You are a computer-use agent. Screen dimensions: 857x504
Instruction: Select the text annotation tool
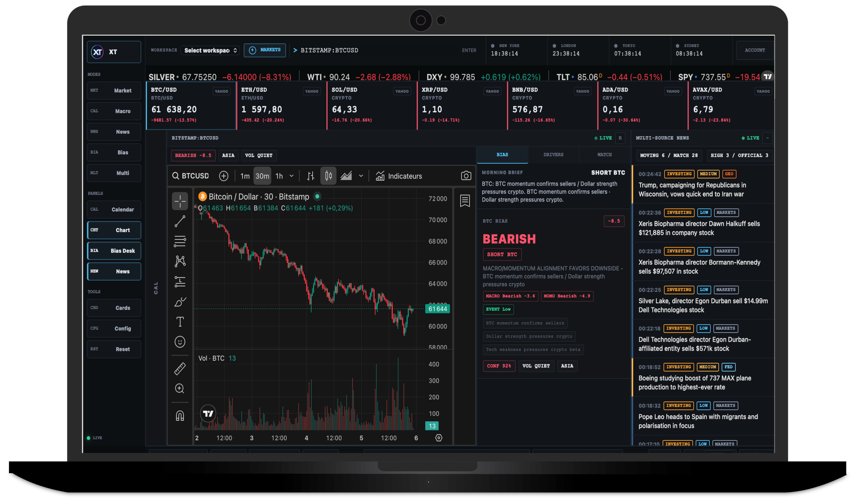(180, 322)
